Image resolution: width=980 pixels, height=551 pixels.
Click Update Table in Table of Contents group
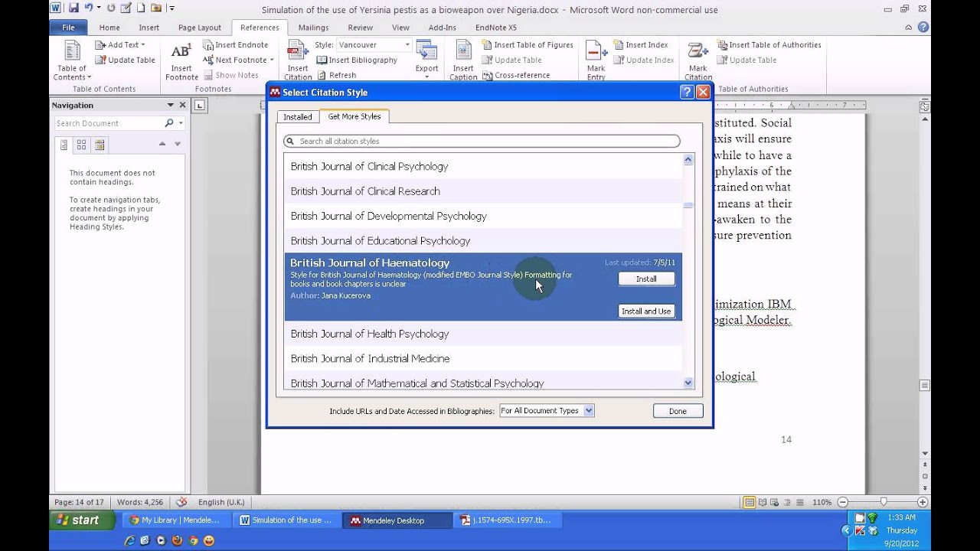(125, 60)
